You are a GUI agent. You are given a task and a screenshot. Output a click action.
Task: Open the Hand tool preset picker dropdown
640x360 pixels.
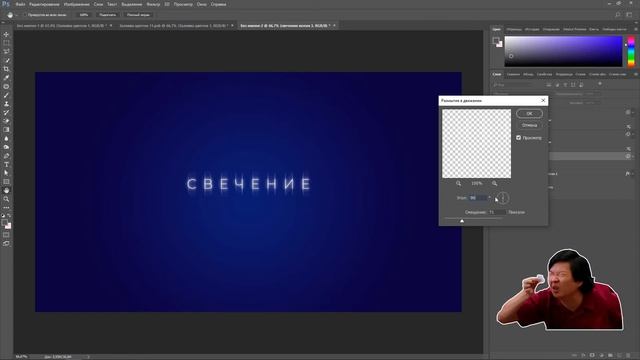coord(17,15)
